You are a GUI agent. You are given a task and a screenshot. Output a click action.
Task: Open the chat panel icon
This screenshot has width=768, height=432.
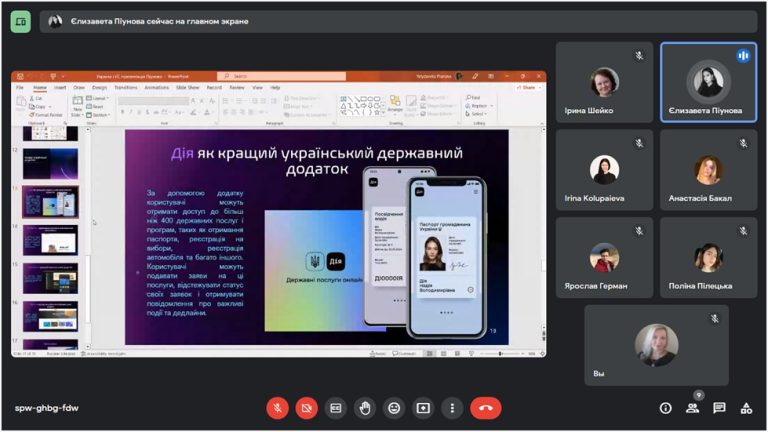(x=719, y=408)
